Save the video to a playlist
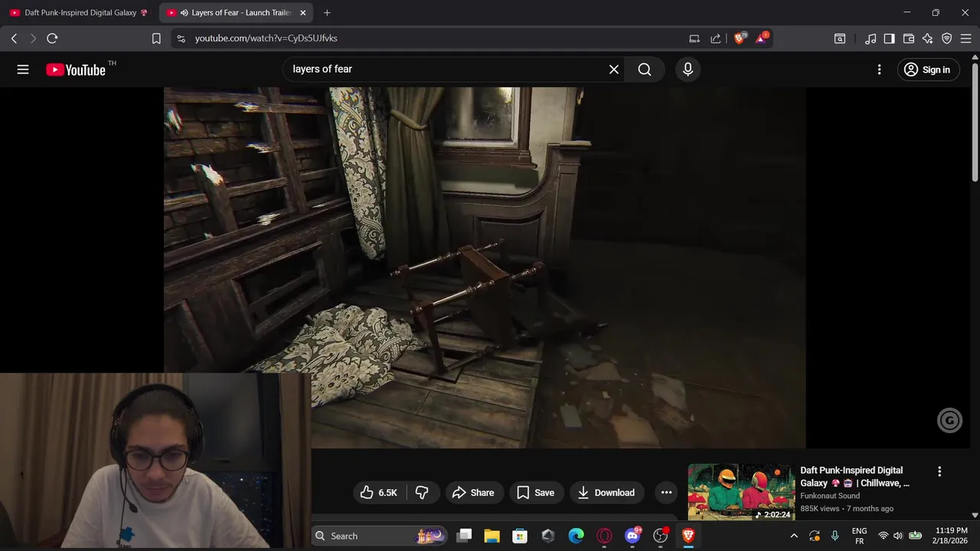 536,493
